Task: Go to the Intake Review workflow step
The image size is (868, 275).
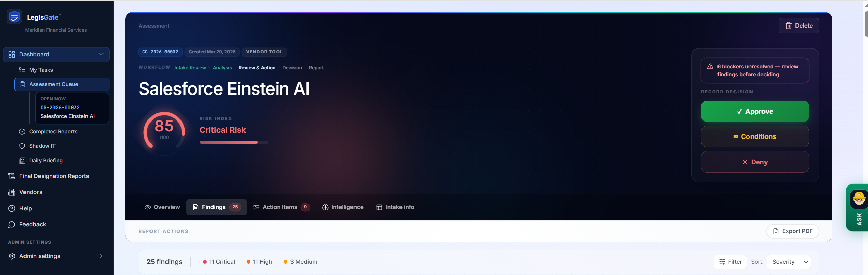Action: point(190,68)
